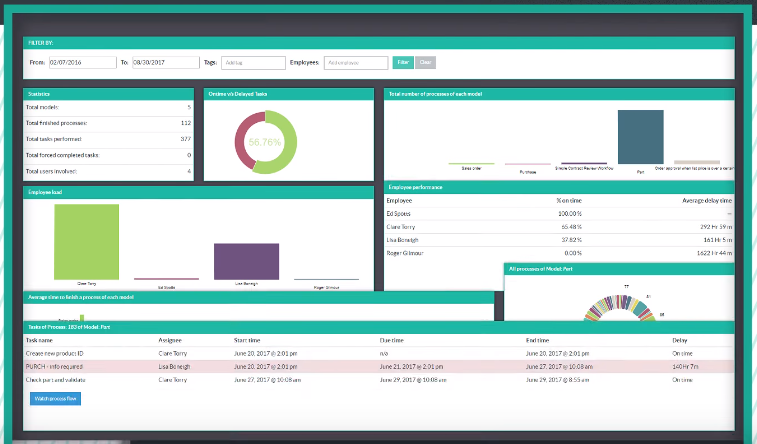Click the 'Ontime vs Delayed Tasks' panel header
The width and height of the screenshot is (757, 444).
pyautogui.click(x=289, y=94)
